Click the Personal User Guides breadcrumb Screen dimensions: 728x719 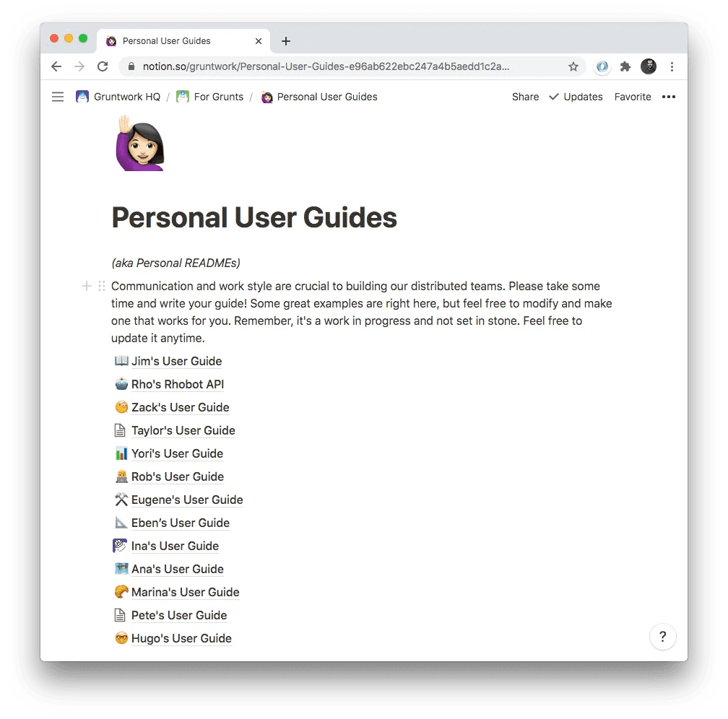click(x=319, y=97)
